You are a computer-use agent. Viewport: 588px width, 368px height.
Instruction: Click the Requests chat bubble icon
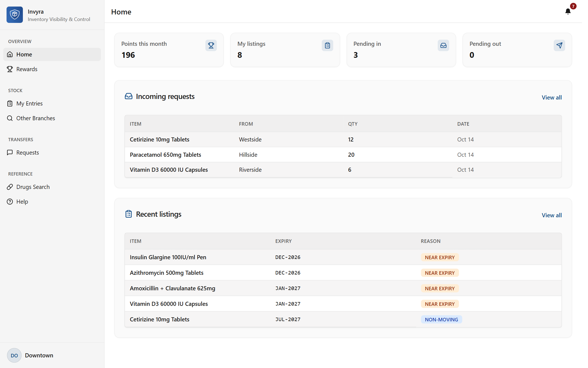click(10, 152)
